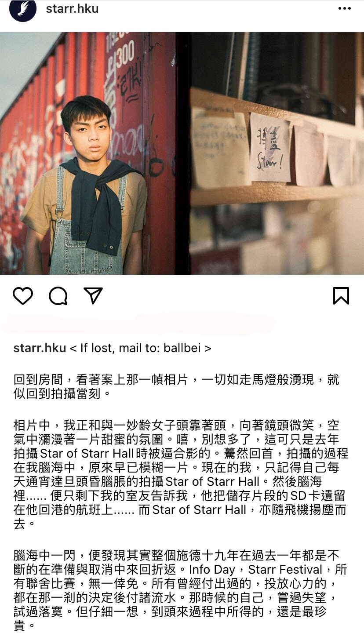Open comments via the speech bubble icon
The width and height of the screenshot is (364, 633).
coord(58,296)
